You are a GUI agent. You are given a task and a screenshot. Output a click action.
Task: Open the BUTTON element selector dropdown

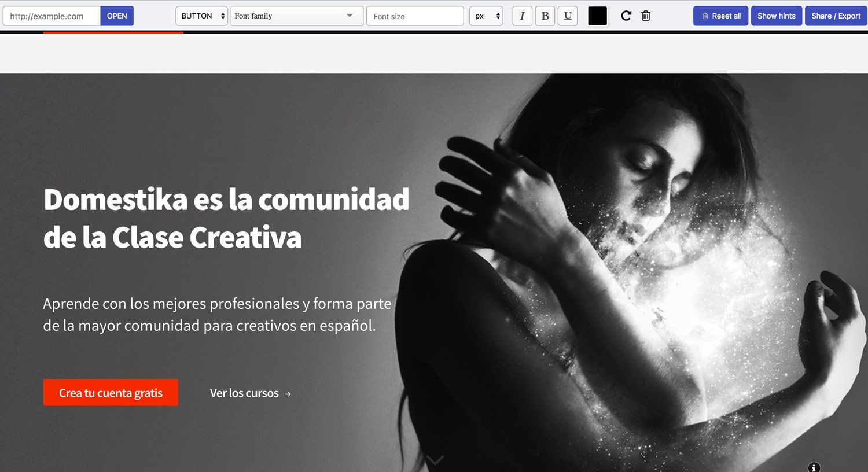click(202, 16)
